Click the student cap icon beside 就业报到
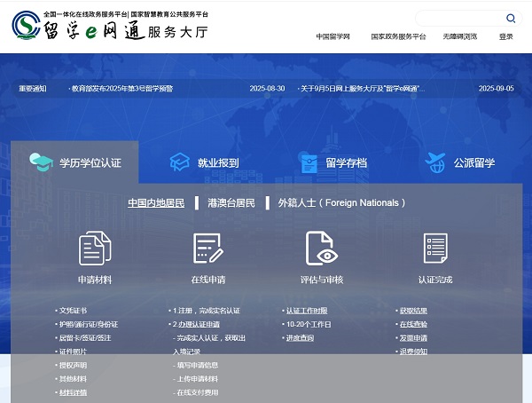532x403 pixels. [179, 162]
